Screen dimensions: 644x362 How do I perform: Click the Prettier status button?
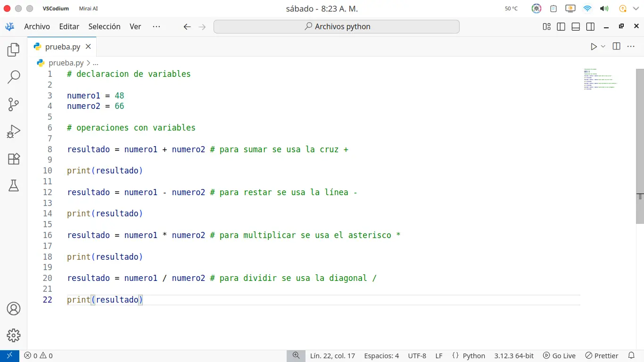602,356
